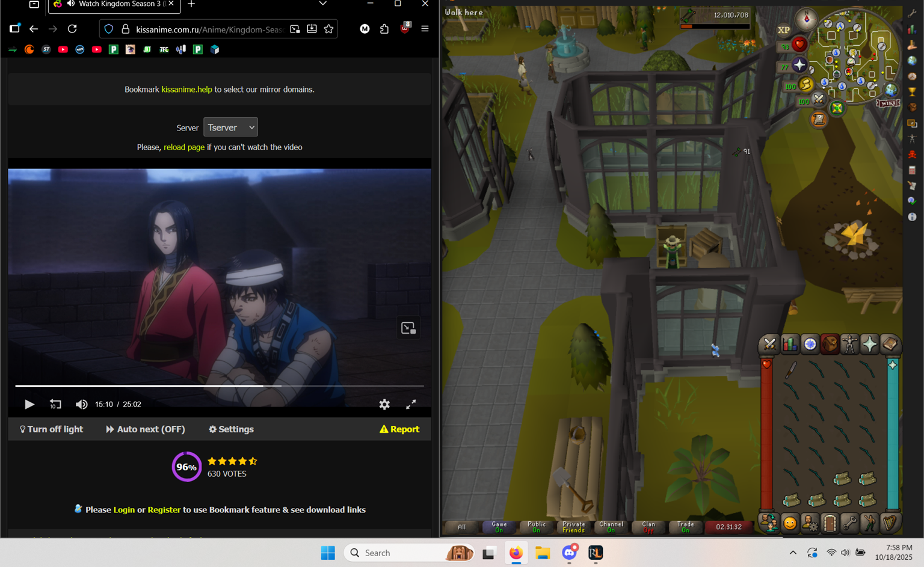This screenshot has height=567, width=924.
Task: Focus the kissanime URL address bar
Action: (x=210, y=29)
